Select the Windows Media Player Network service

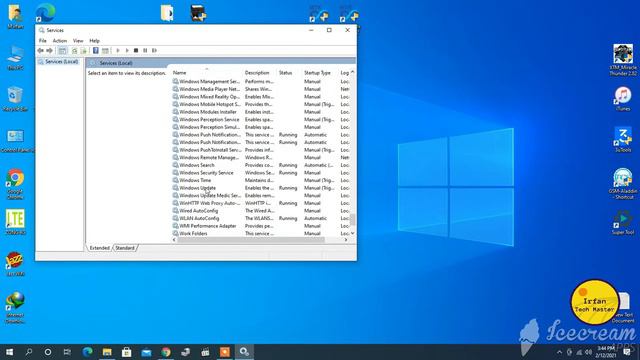click(x=261, y=89)
